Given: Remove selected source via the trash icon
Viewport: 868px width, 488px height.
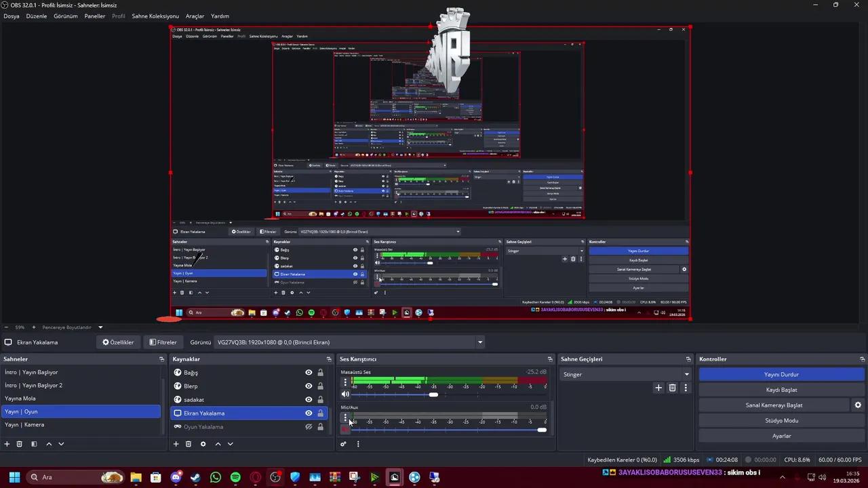Looking at the screenshot, I should coord(189,443).
